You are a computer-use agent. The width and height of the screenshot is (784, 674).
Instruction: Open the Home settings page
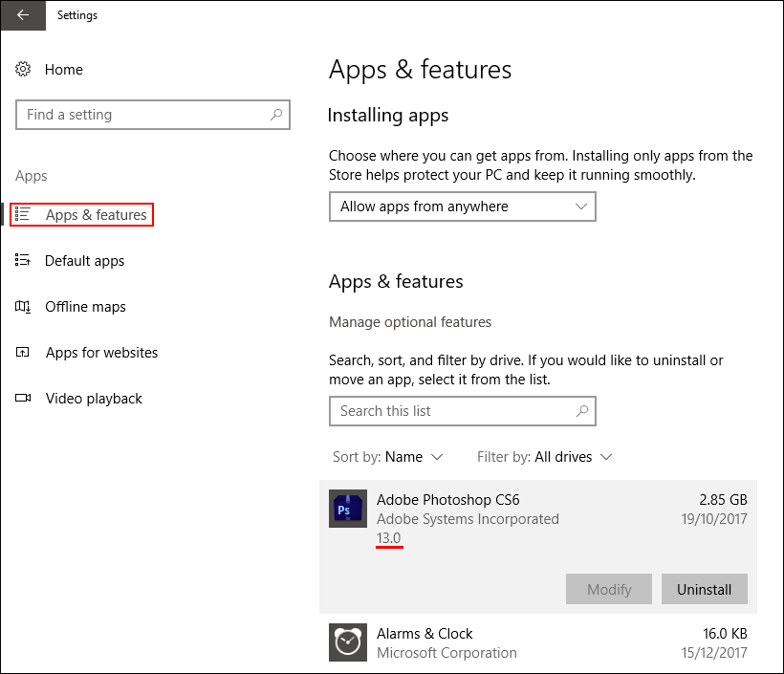point(63,70)
